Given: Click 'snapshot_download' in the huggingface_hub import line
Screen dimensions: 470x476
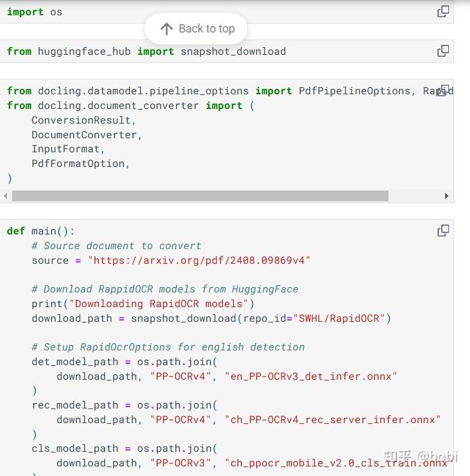Looking at the screenshot, I should pos(233,52).
